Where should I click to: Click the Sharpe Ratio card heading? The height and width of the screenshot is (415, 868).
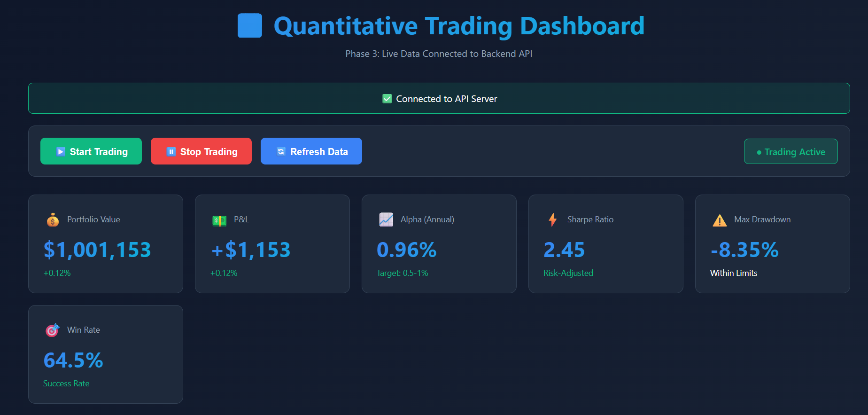(x=590, y=219)
